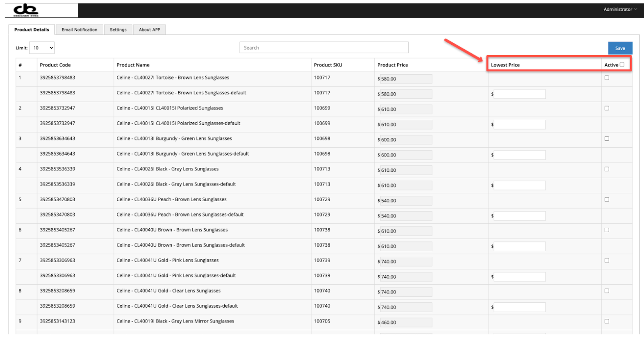Expand the Limit selector showing 10
This screenshot has width=644, height=343.
[x=42, y=48]
